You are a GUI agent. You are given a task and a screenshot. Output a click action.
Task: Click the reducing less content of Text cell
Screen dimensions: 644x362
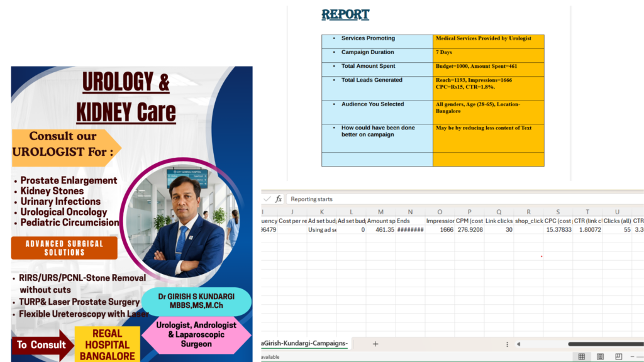[x=488, y=138]
